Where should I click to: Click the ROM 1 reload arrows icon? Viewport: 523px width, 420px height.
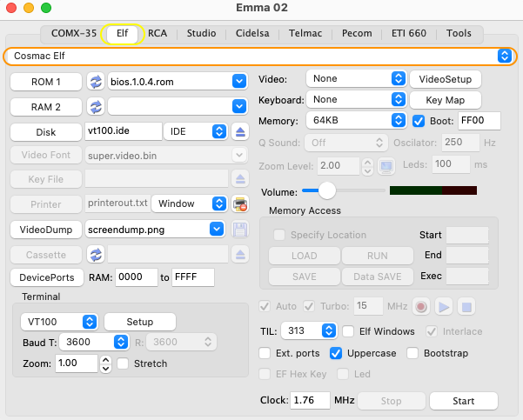(x=96, y=82)
